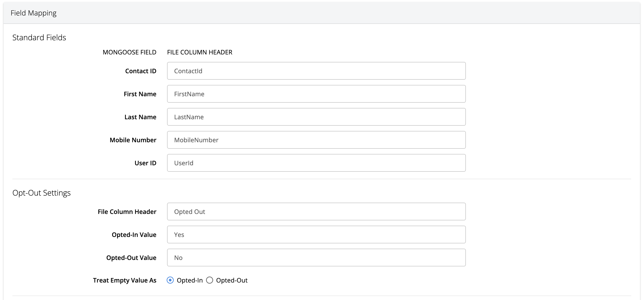The image size is (644, 300).
Task: Click the Contact ID field label
Action: (141, 71)
